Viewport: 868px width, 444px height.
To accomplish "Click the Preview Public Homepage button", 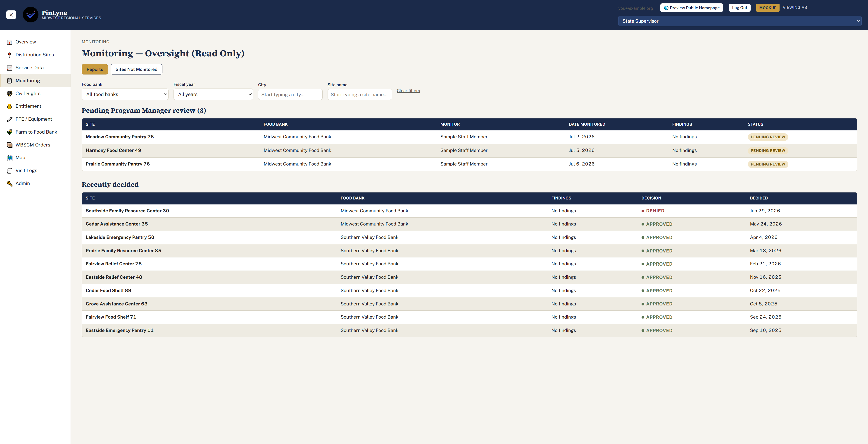I will click(691, 8).
